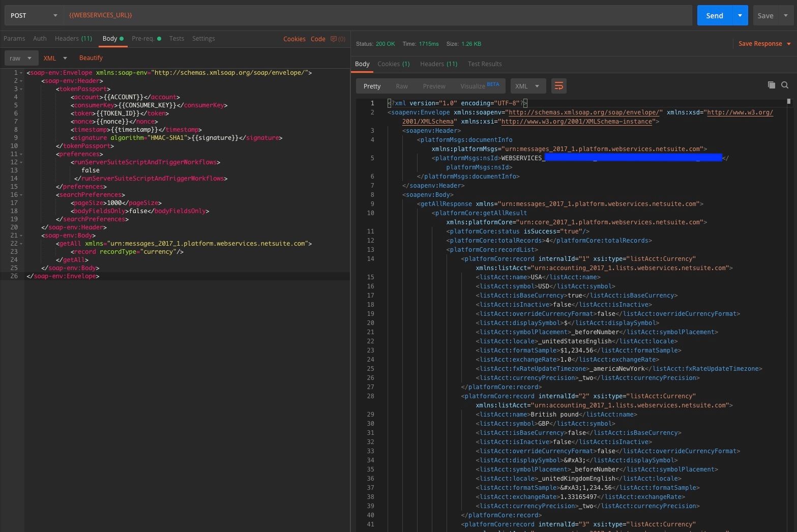This screenshot has height=532, width=797.
Task: Collapse soap-env:Body fold arrow on line 21
Action: [x=21, y=235]
